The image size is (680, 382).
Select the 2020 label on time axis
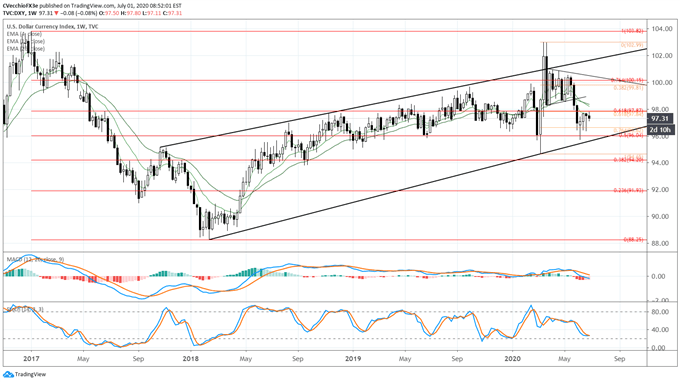click(x=513, y=359)
